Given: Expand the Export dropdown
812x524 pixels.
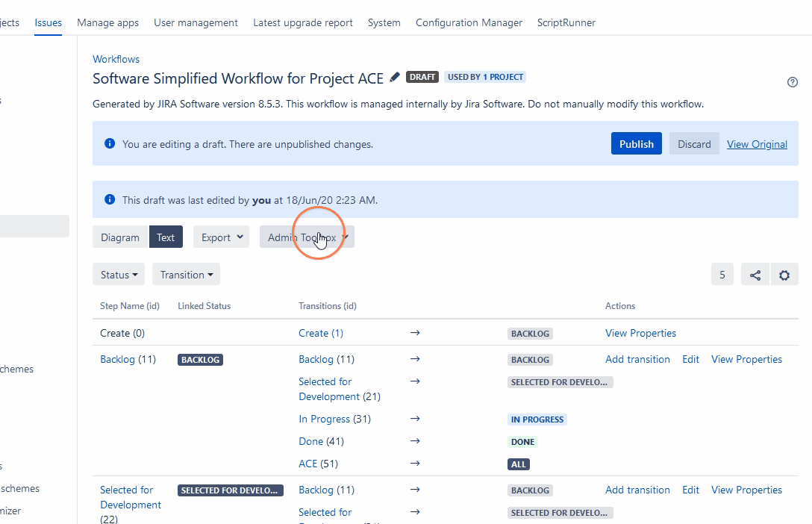Looking at the screenshot, I should click(x=222, y=237).
